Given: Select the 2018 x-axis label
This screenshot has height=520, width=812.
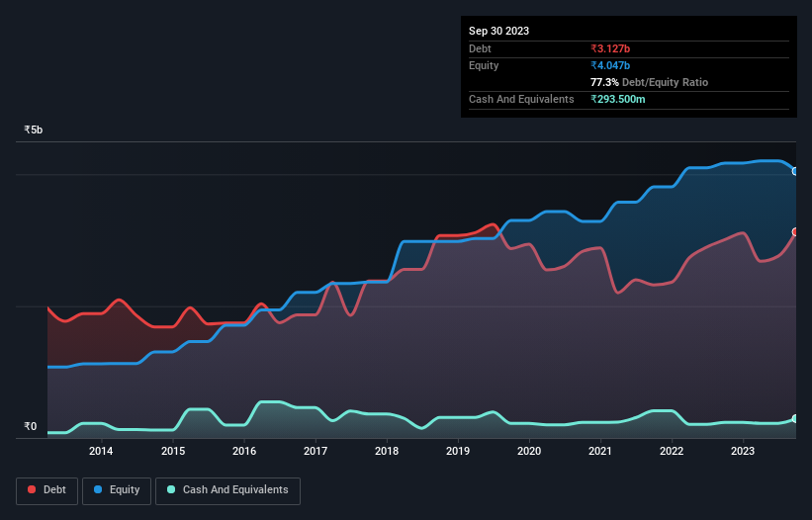Looking at the screenshot, I should (387, 451).
